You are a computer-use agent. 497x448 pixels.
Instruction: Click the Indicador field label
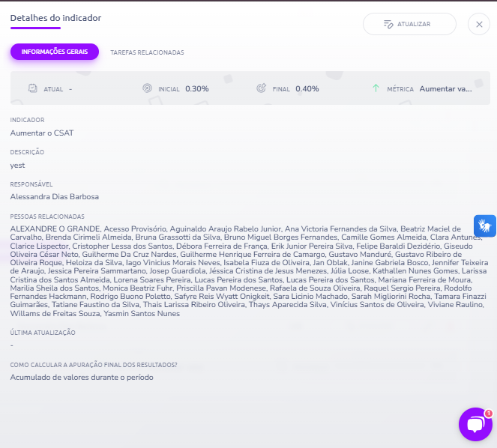coord(27,120)
